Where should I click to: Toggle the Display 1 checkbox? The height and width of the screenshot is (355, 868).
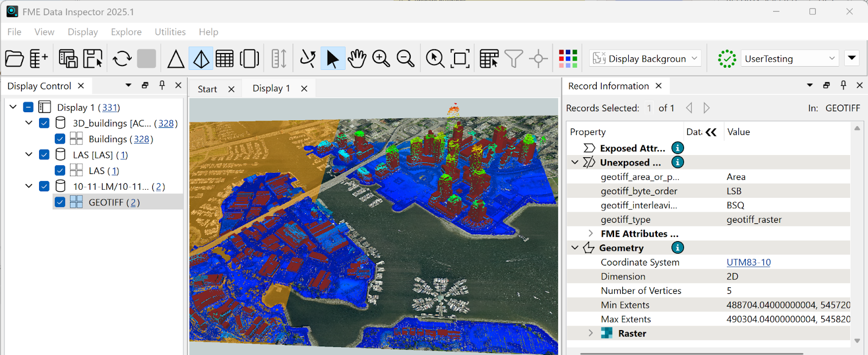point(29,107)
